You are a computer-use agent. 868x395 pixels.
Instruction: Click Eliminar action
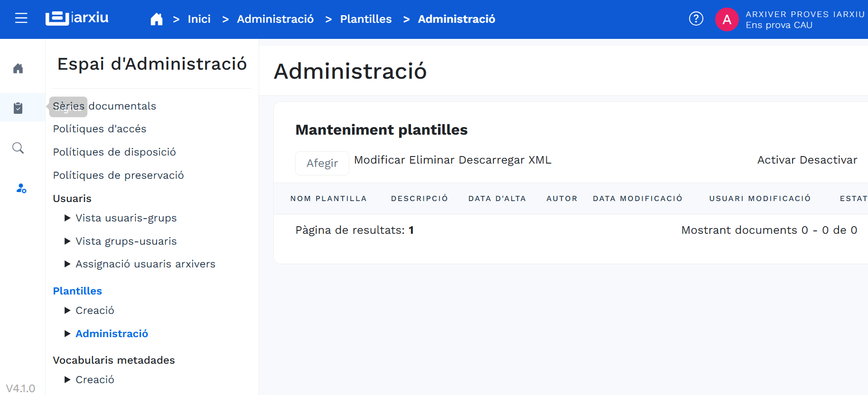(x=432, y=160)
